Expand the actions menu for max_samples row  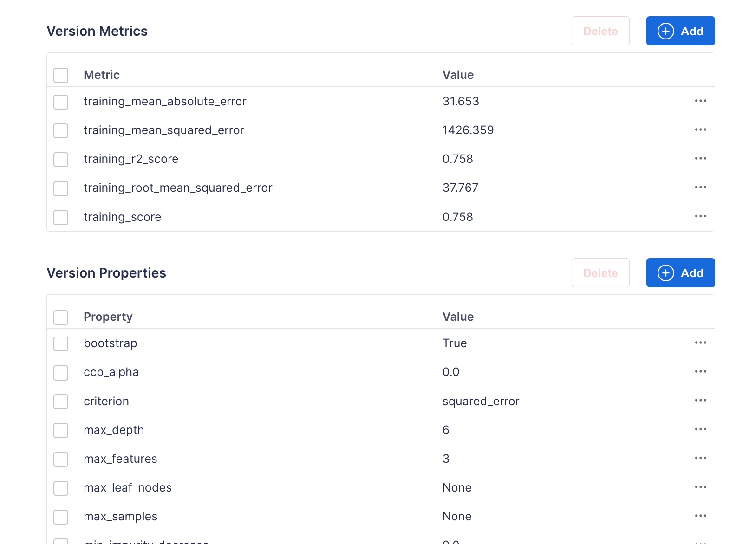(700, 516)
